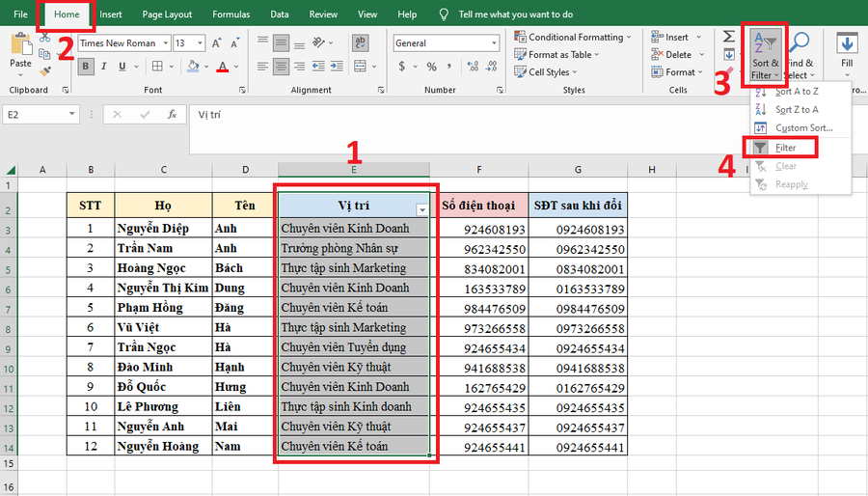Switch to the Insert tab

(111, 14)
